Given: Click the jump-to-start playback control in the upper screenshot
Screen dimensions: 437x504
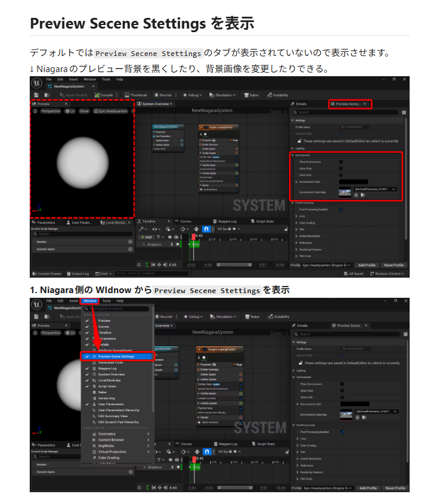Looking at the screenshot, I should pyautogui.click(x=153, y=265).
